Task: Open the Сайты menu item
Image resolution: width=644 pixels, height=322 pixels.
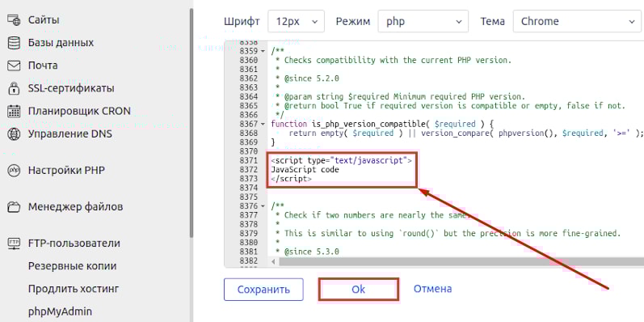Action: [44, 19]
